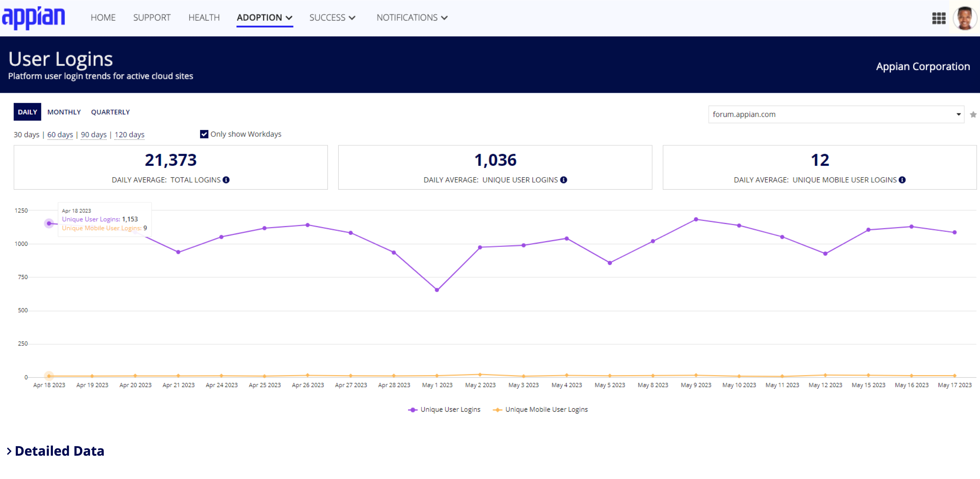Viewport: 980px width, 479px height.
Task: Select the 120 days range
Action: point(129,134)
